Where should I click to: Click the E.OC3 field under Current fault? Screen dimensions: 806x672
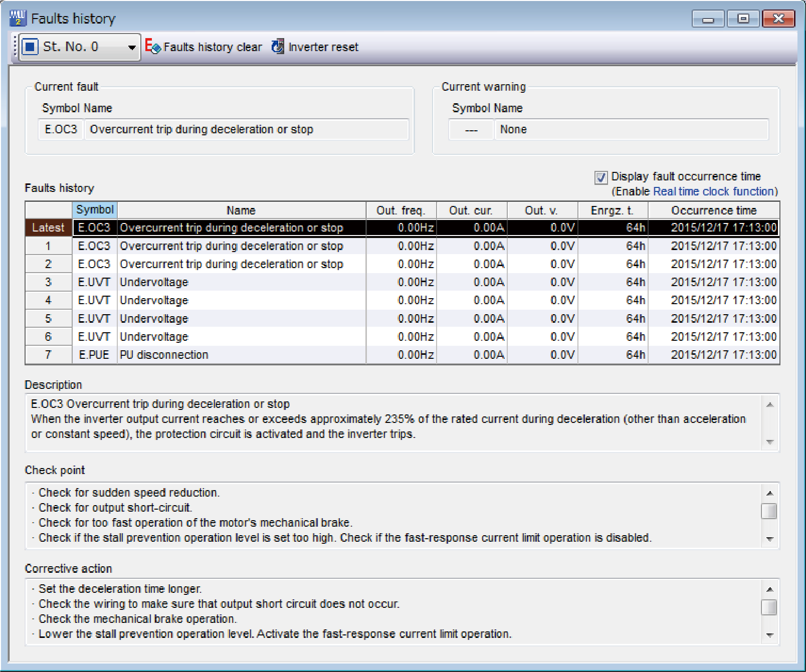(x=60, y=129)
